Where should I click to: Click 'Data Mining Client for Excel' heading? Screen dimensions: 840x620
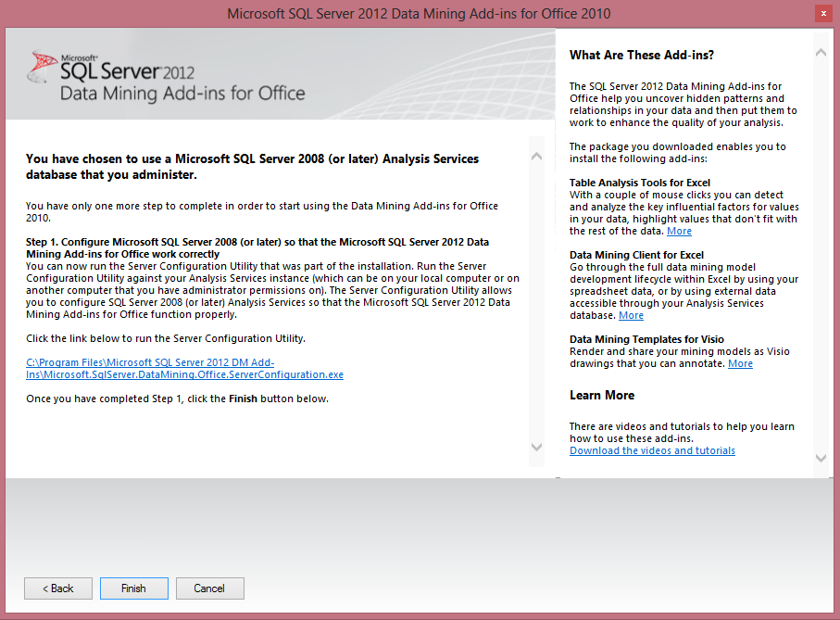point(636,255)
